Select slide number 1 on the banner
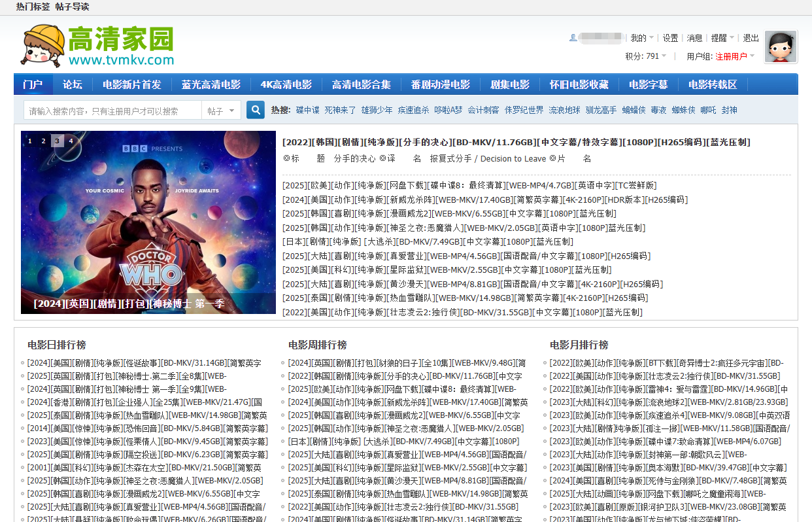812x522 pixels. [30, 141]
